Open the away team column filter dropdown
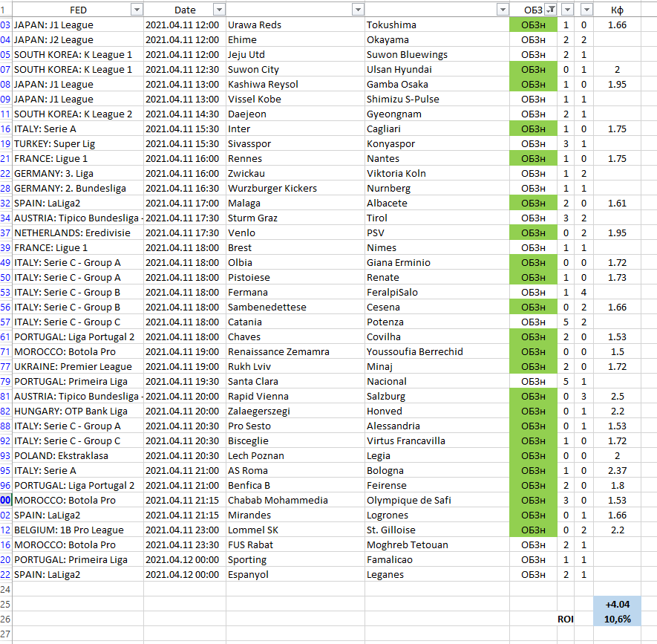This screenshot has height=644, width=657. tap(502, 10)
